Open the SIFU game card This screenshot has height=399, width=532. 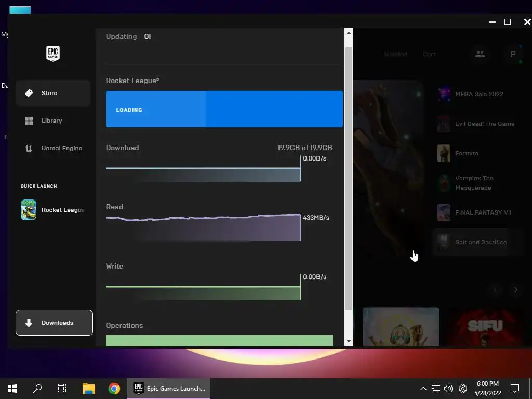click(x=485, y=327)
